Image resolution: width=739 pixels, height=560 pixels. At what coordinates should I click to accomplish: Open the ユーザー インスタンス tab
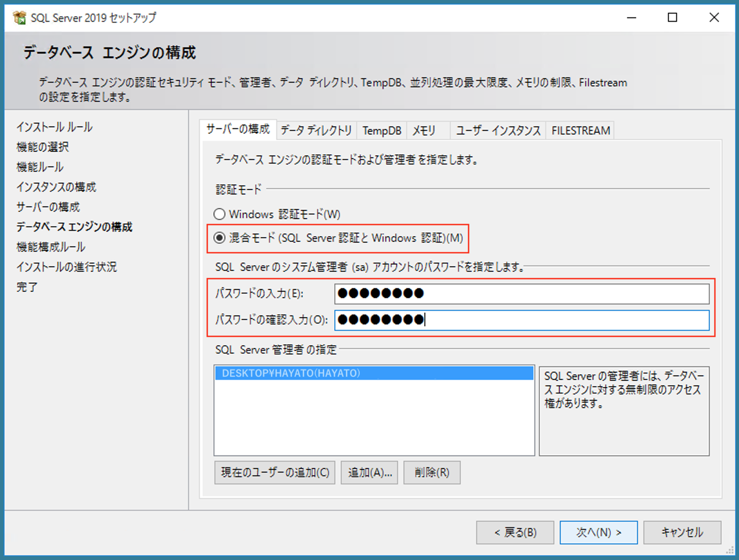(498, 131)
